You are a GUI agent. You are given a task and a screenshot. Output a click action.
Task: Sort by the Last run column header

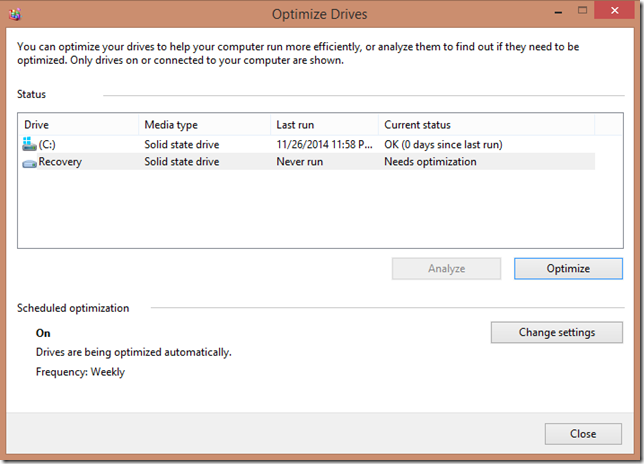[x=323, y=125]
